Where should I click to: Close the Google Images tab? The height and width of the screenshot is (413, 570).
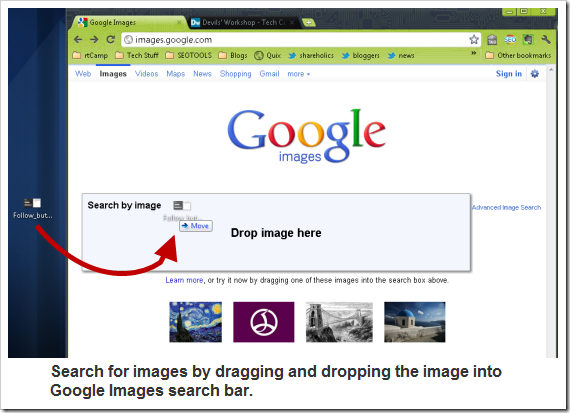click(x=179, y=23)
